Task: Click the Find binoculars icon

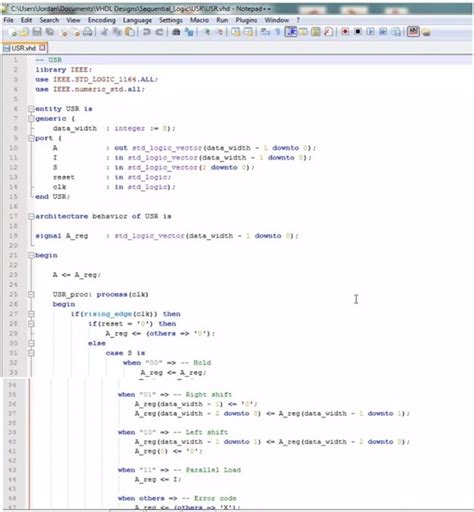Action: pos(176,32)
